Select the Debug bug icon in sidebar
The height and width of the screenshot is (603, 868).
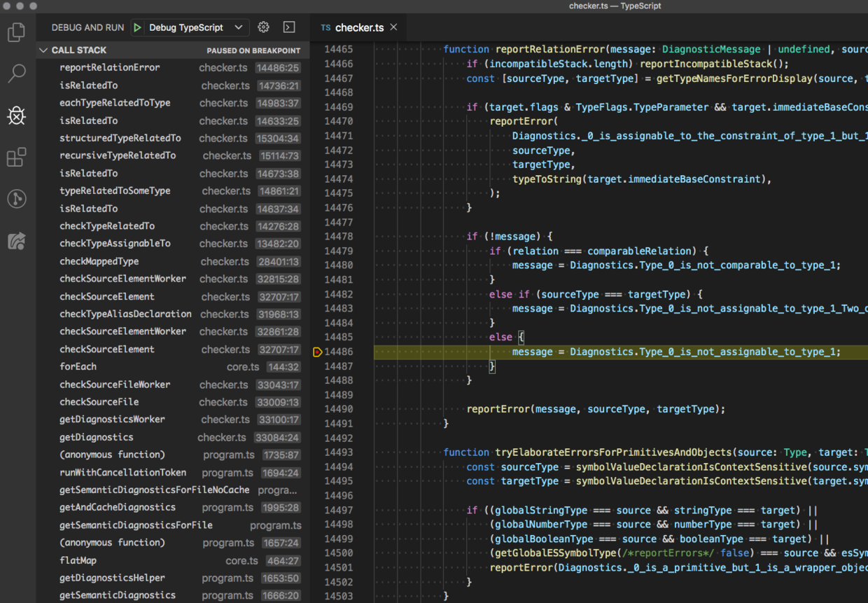tap(17, 115)
